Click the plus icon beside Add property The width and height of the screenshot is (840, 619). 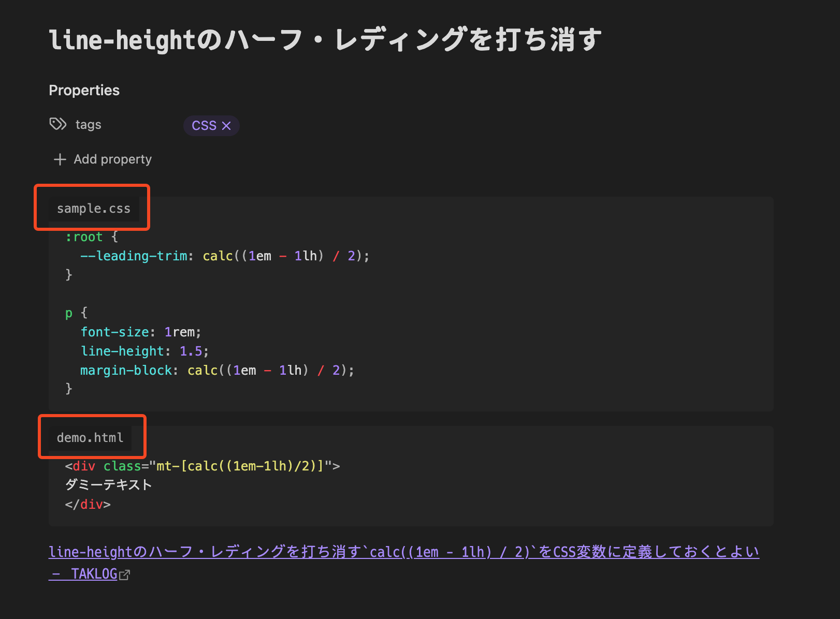click(60, 159)
